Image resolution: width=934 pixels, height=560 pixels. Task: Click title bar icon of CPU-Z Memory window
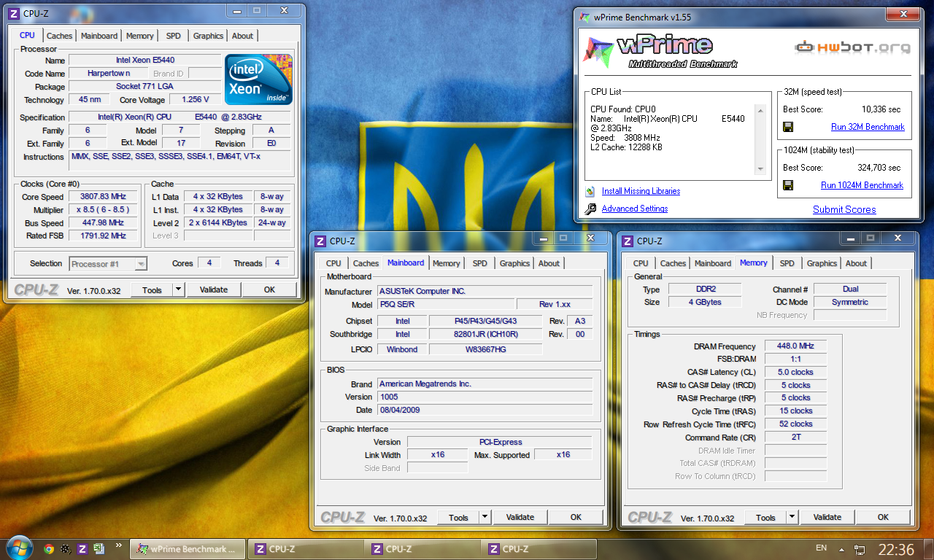[x=627, y=241]
